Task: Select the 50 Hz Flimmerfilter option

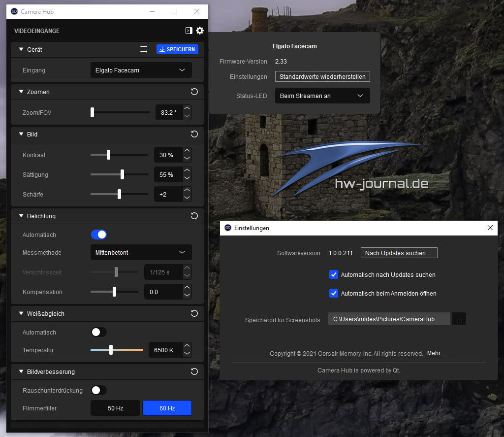Action: click(115, 408)
